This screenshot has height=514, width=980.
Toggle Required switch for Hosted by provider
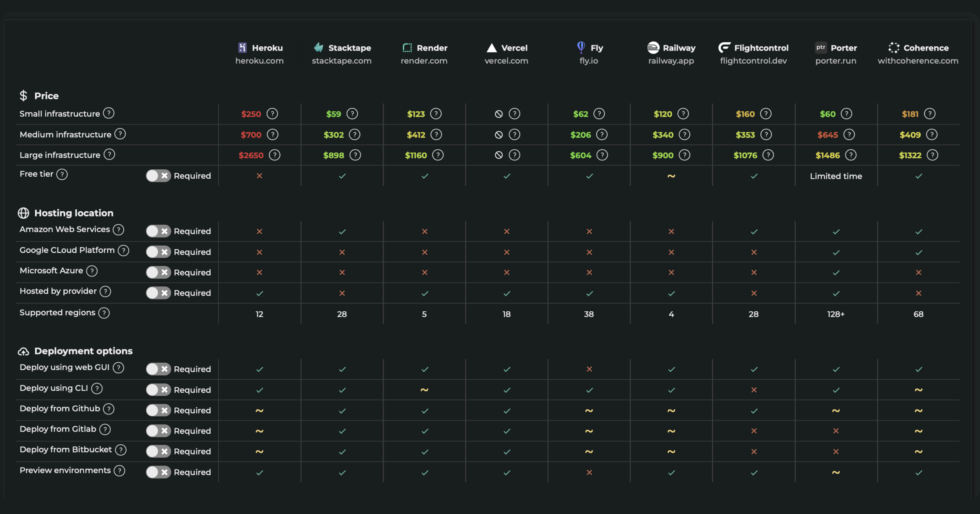pyautogui.click(x=158, y=293)
